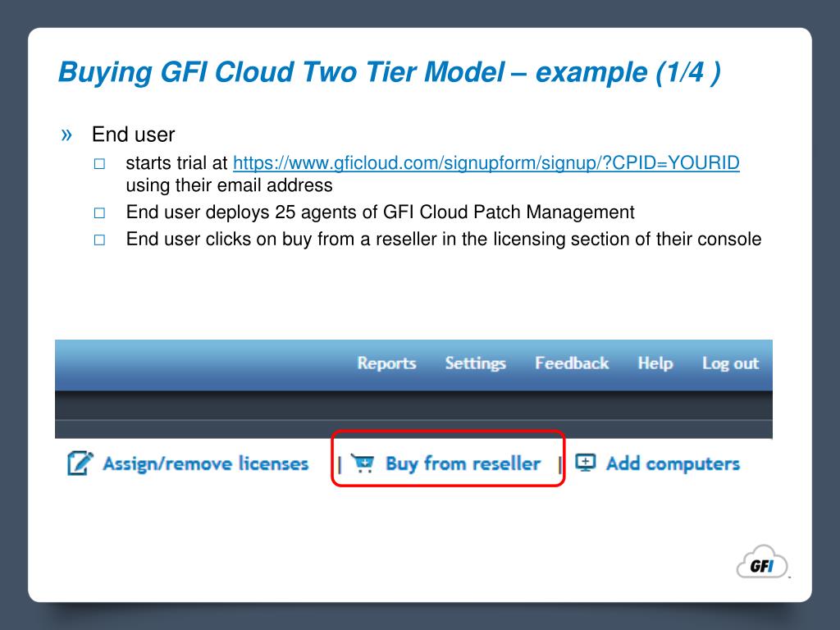This screenshot has width=840, height=630.
Task: Open the Help menu item
Action: 655,363
